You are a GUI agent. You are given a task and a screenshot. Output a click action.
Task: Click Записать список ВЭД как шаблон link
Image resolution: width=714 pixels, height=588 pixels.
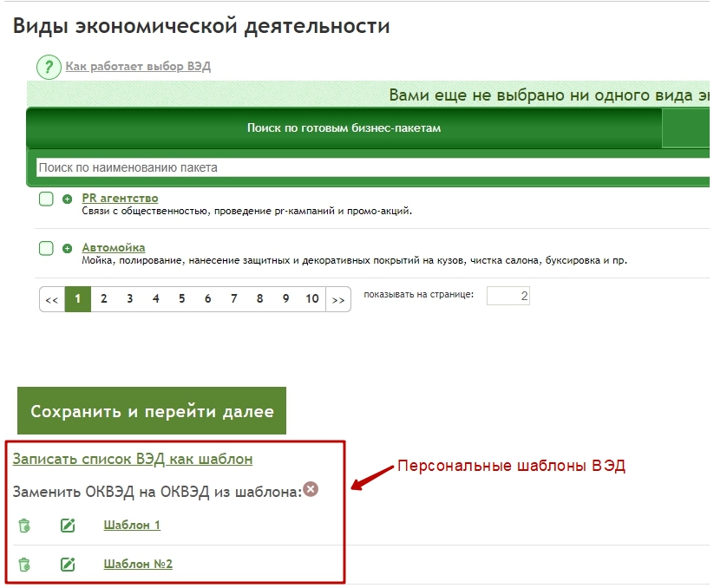tap(133, 459)
